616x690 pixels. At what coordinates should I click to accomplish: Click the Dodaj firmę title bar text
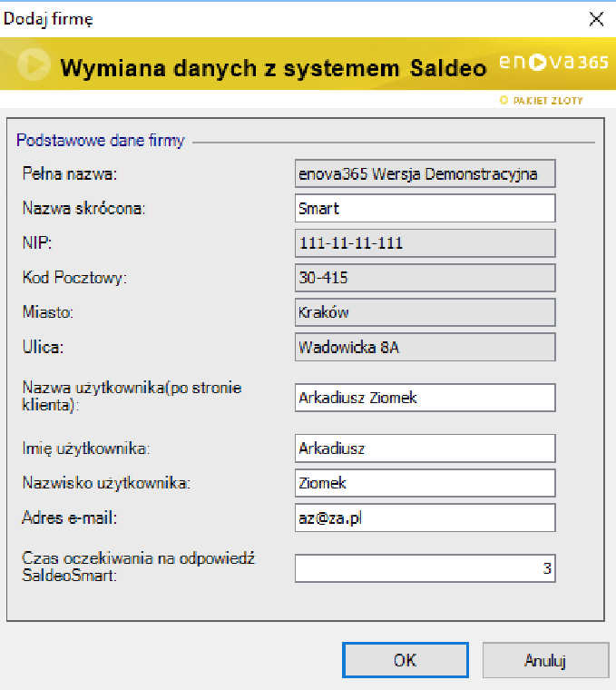[48, 18]
